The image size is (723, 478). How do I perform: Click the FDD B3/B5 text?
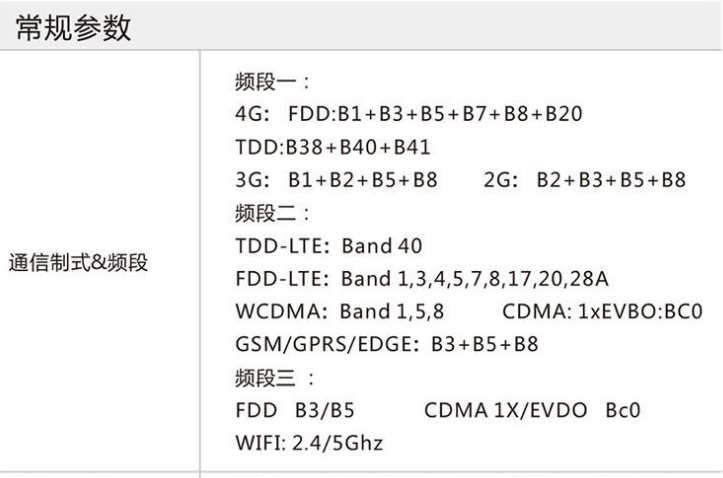pyautogui.click(x=295, y=410)
